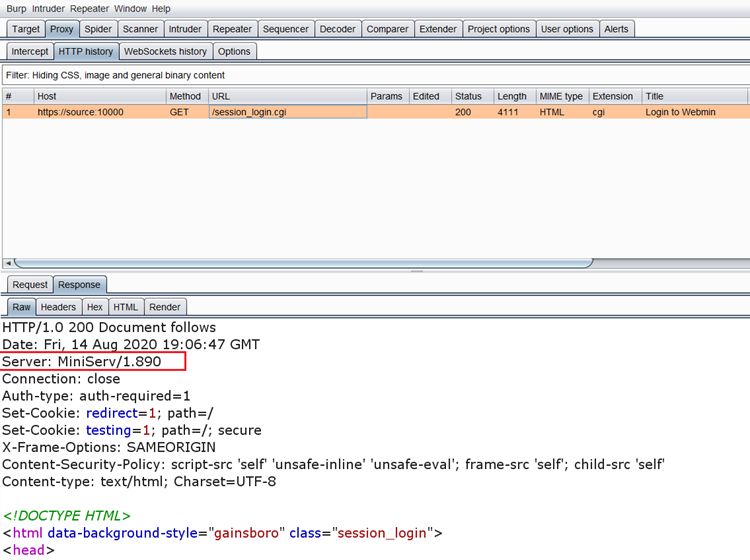750x560 pixels.
Task: Click the Server: MiniServ/1.890 header line
Action: click(82, 362)
